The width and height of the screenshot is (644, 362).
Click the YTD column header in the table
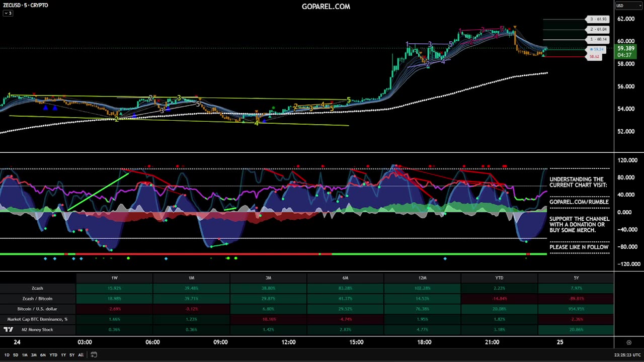pyautogui.click(x=499, y=278)
